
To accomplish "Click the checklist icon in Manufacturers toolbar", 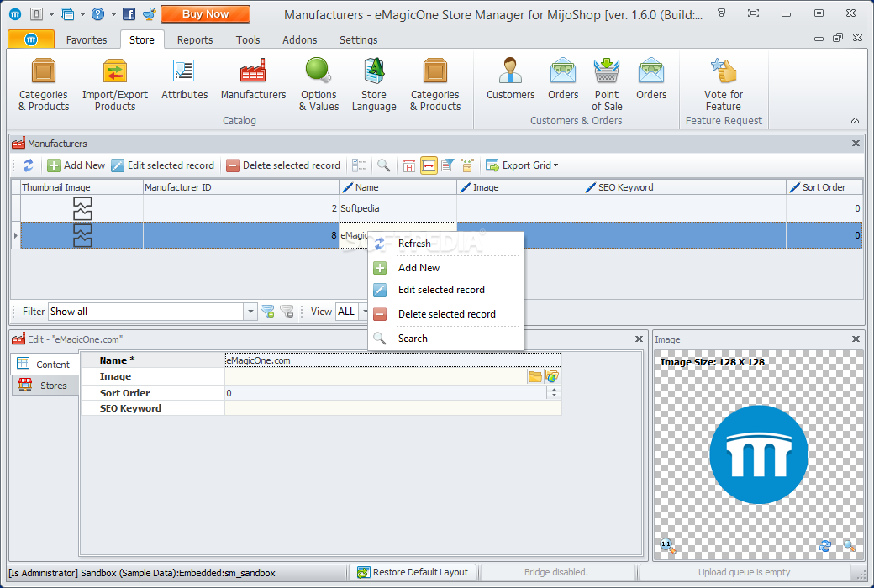I will coord(359,165).
